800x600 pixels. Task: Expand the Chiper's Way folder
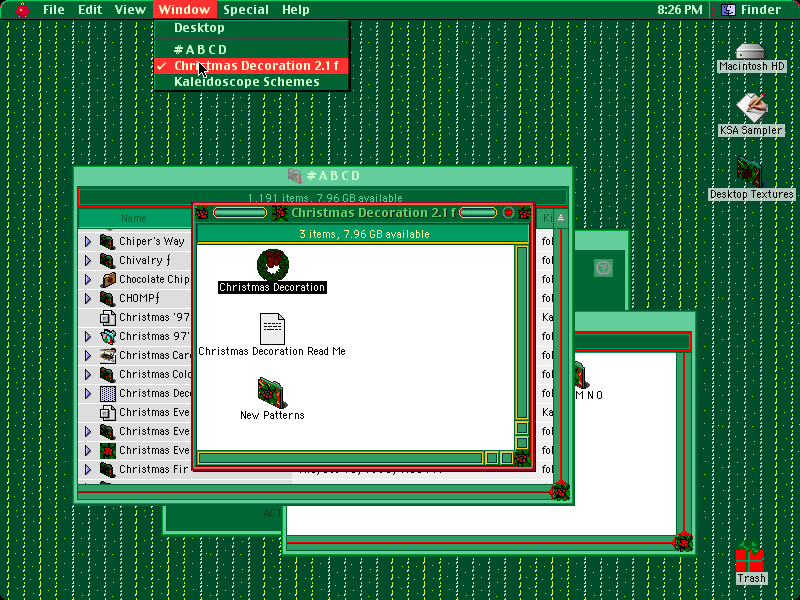(88, 241)
